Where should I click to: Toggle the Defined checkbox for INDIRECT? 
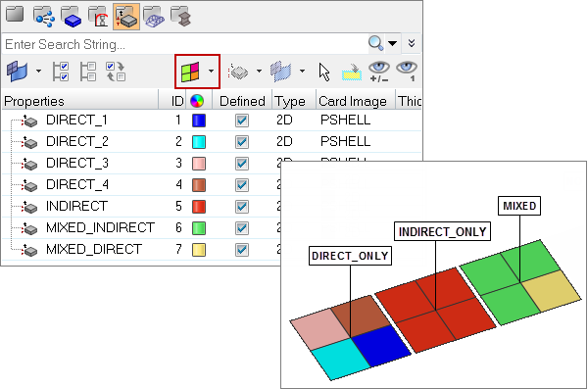coord(242,207)
